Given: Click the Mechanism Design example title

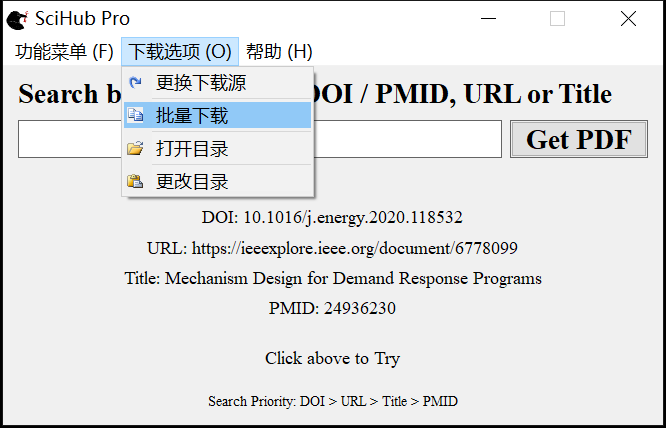Looking at the screenshot, I should (x=333, y=279).
